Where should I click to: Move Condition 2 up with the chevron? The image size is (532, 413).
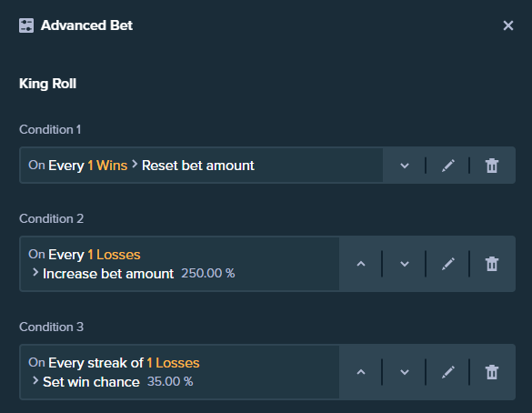pos(361,264)
